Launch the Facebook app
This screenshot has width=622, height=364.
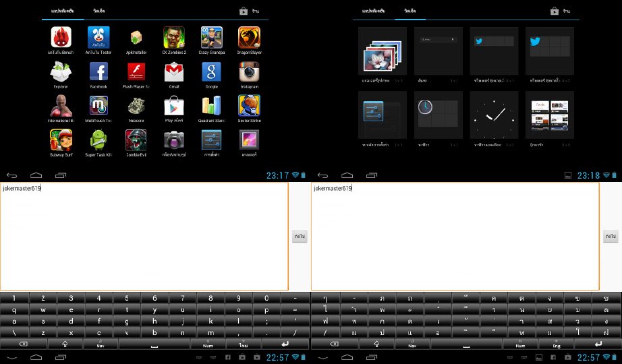(x=98, y=72)
